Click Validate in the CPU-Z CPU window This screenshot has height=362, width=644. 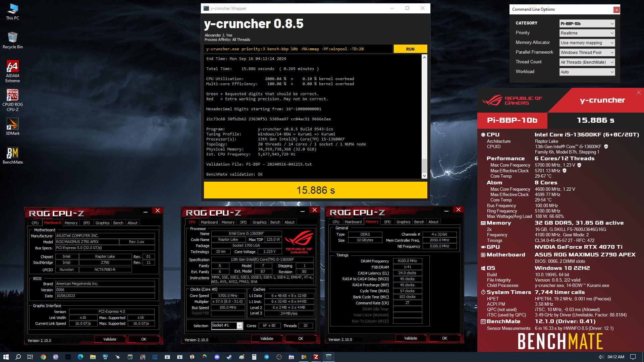267,339
